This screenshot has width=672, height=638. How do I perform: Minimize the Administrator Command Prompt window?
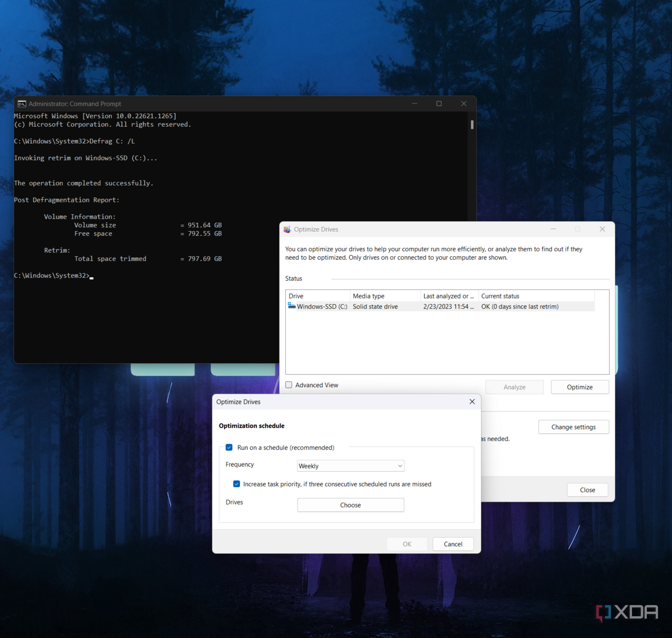coord(415,104)
